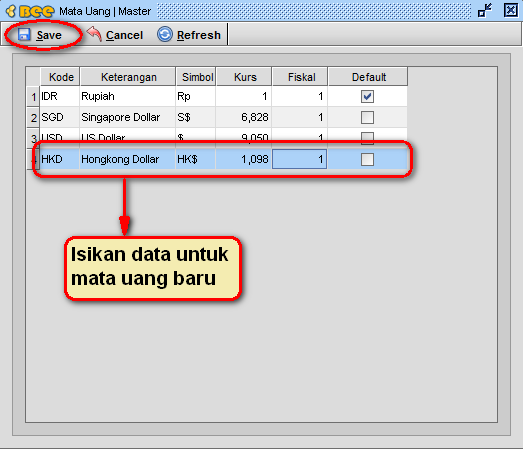Click the Fiskal column header

click(300, 77)
